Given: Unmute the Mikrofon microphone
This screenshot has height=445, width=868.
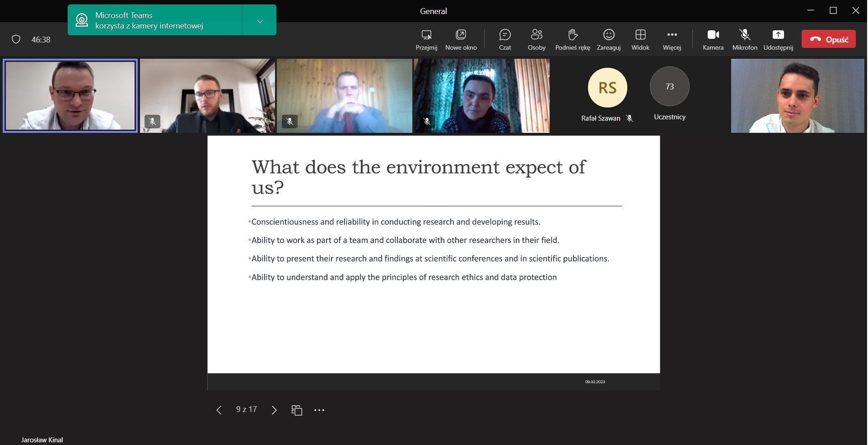Looking at the screenshot, I should (744, 39).
